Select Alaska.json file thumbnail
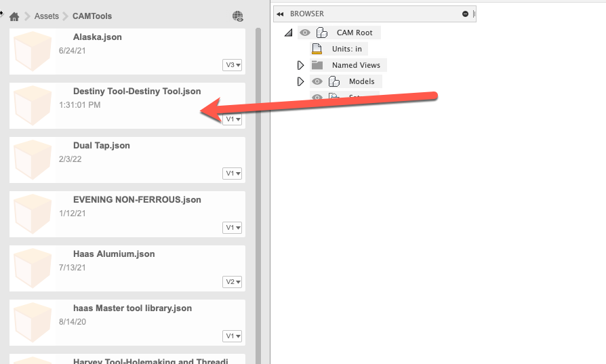The width and height of the screenshot is (606, 364). click(x=33, y=52)
